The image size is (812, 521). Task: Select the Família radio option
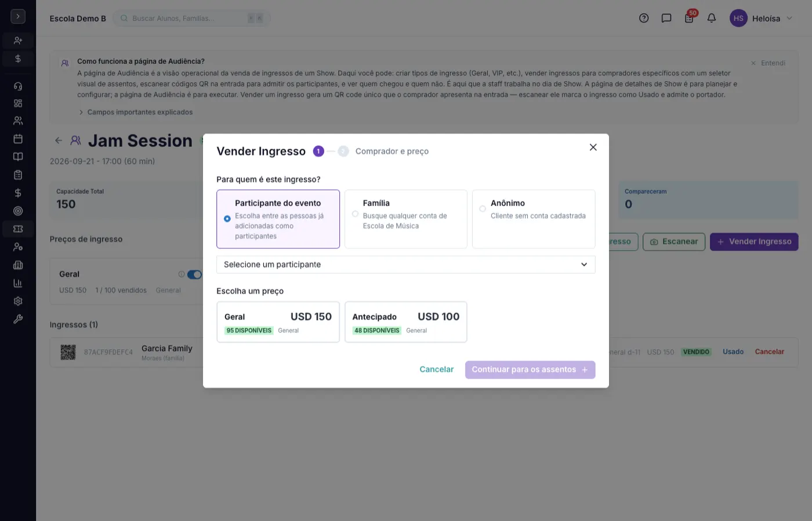pos(355,214)
